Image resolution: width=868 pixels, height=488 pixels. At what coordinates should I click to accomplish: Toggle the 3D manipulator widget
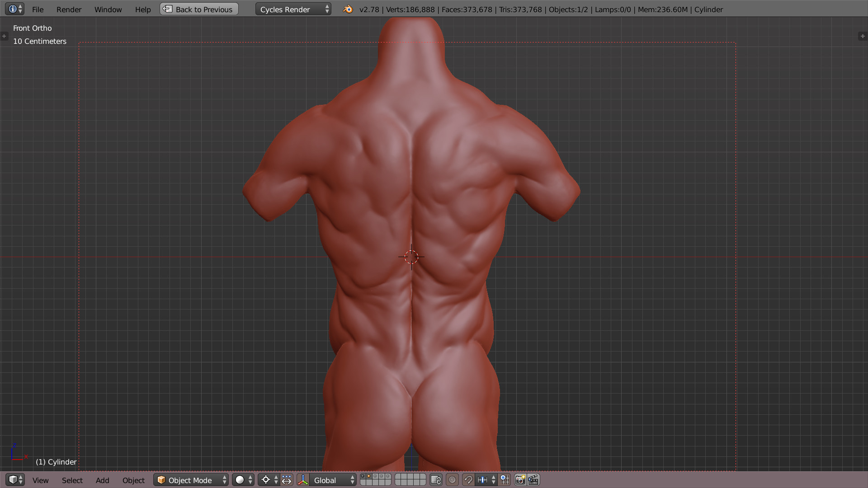click(x=303, y=480)
